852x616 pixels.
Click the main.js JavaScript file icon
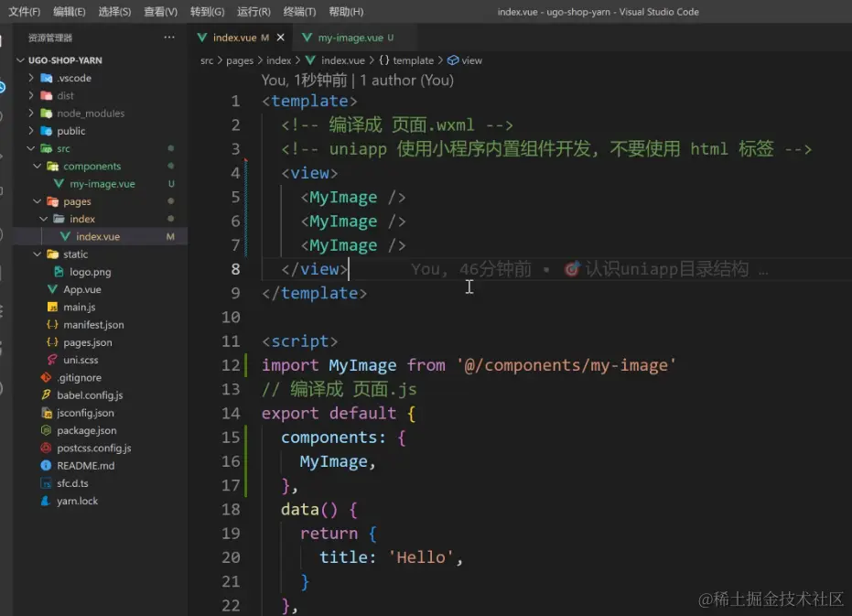tap(52, 307)
